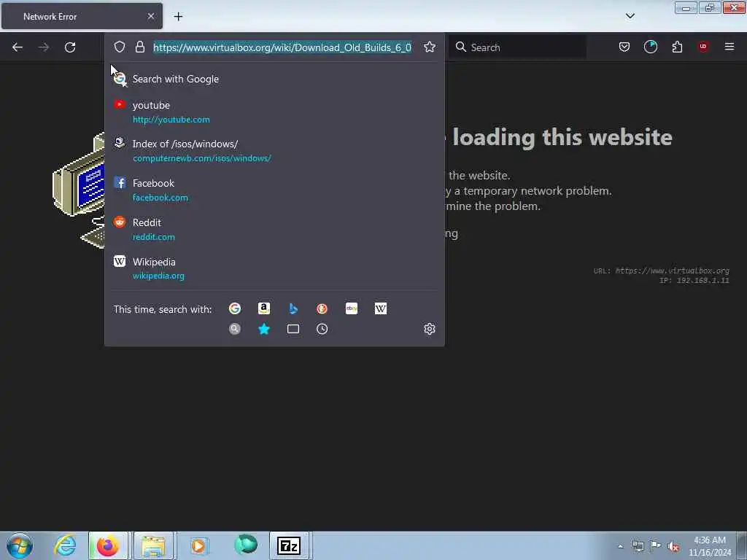Select the Facebook suggestion
Viewport: 747px width, 560px height.
[274, 190]
